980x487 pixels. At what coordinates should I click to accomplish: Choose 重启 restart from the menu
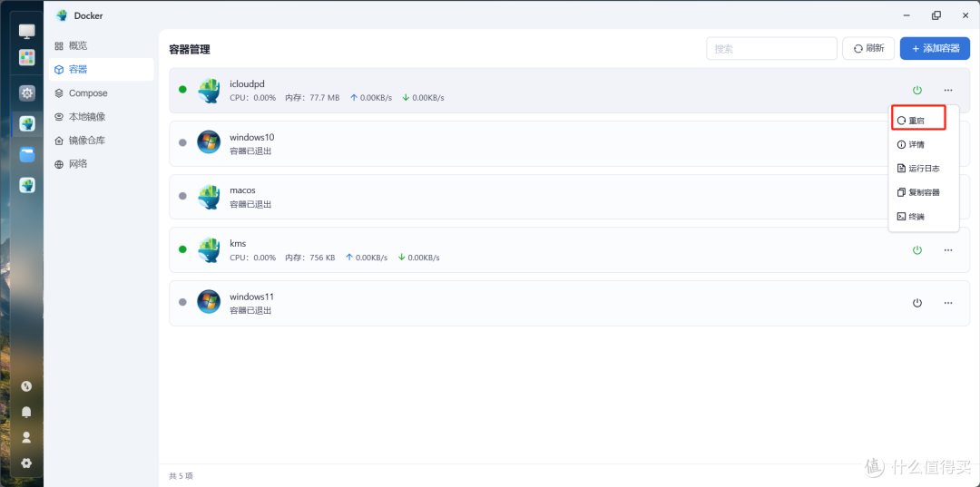tap(918, 121)
